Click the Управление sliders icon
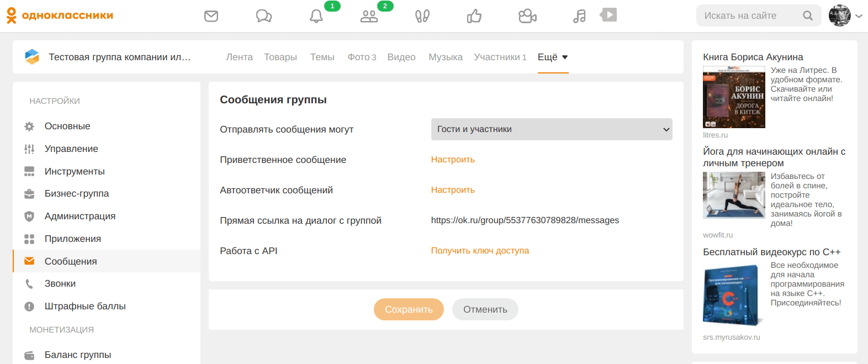 29,149
